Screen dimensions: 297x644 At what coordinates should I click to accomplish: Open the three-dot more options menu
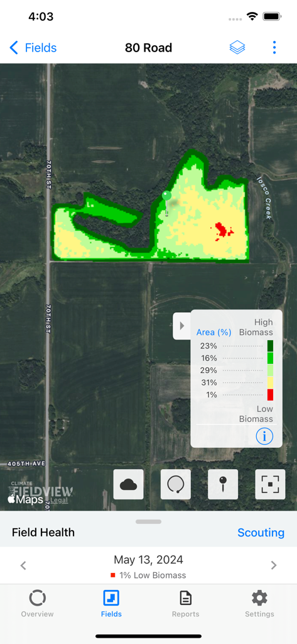click(274, 48)
